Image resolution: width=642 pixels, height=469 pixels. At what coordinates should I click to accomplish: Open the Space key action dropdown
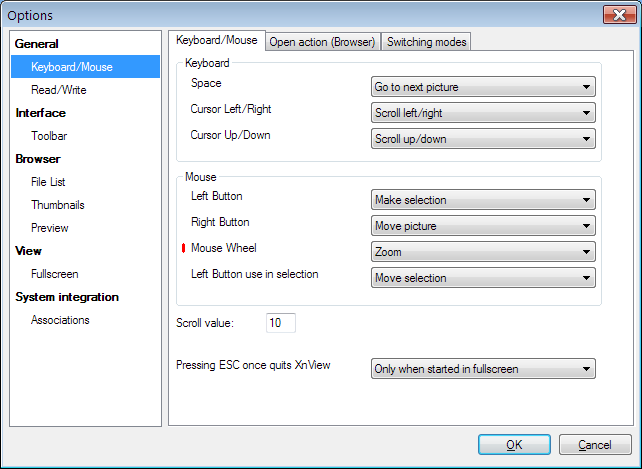pyautogui.click(x=484, y=87)
